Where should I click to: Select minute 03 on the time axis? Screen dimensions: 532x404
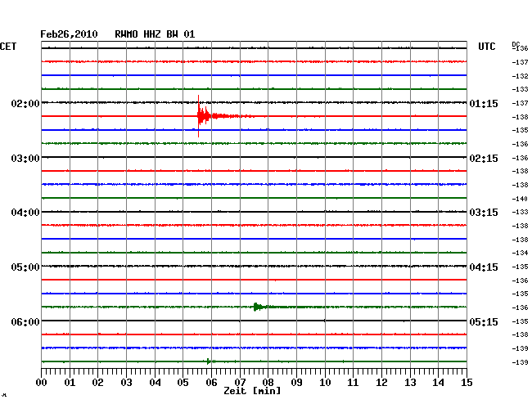click(127, 382)
